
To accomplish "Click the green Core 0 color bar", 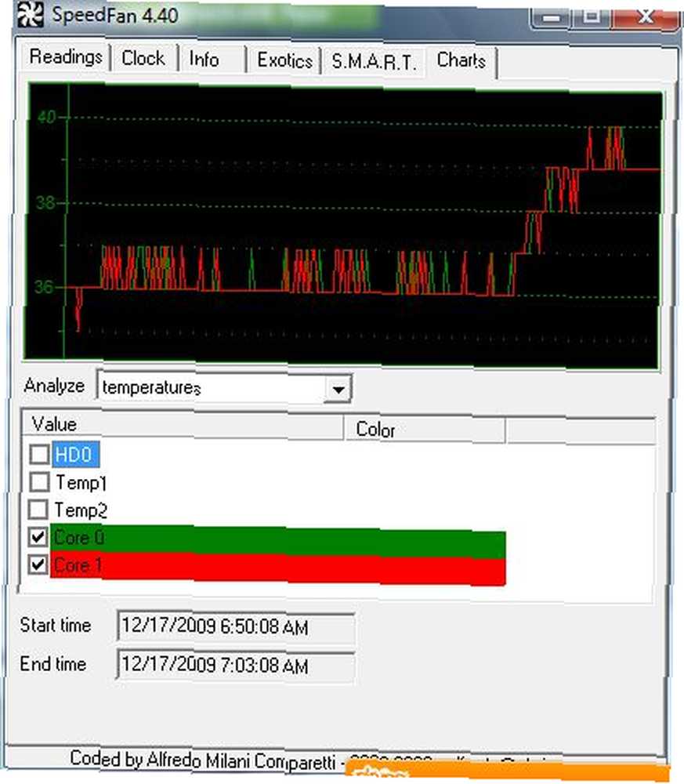I will point(278,542).
